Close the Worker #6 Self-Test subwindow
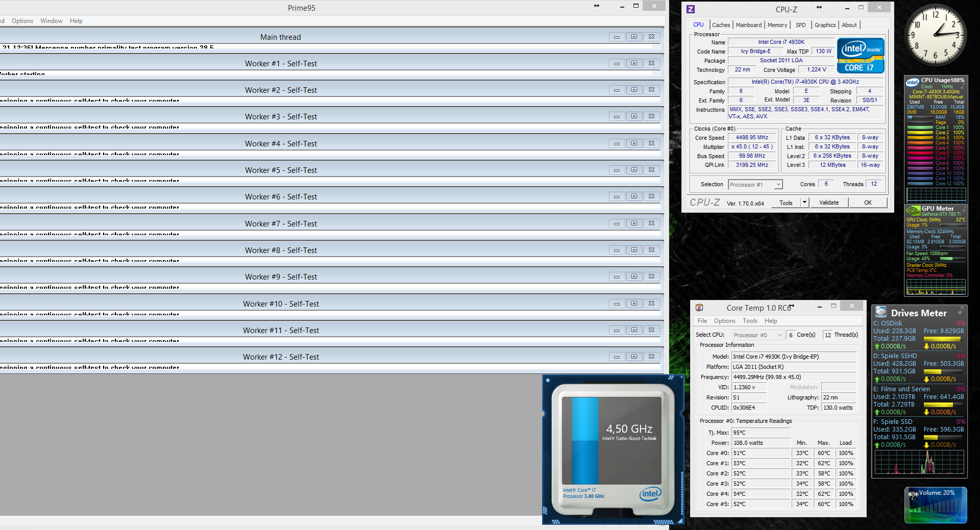 pos(652,196)
